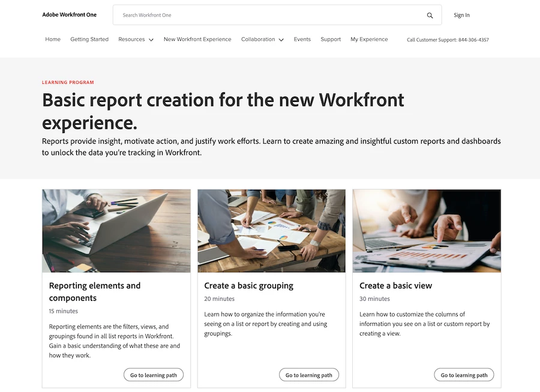Open the Events nav item

pos(302,39)
